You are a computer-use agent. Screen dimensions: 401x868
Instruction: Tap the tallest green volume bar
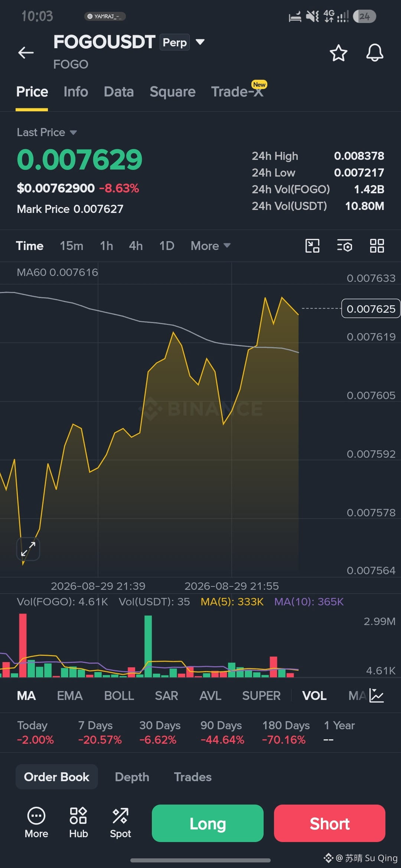click(148, 646)
